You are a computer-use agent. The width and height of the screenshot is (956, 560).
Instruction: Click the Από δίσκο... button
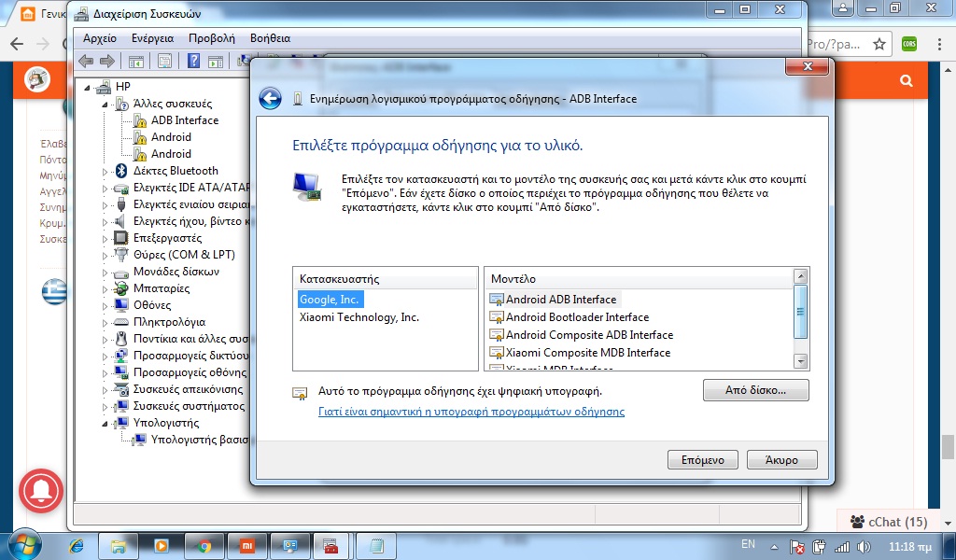pyautogui.click(x=755, y=390)
